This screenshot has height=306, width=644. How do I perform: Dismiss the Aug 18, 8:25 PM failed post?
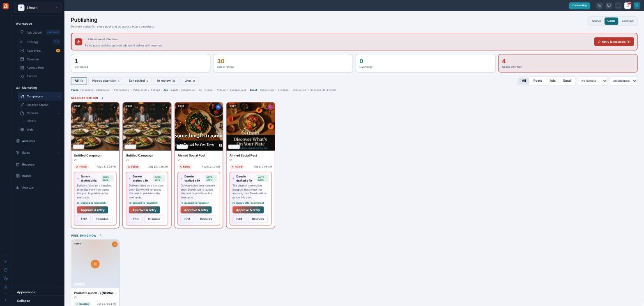click(102, 219)
